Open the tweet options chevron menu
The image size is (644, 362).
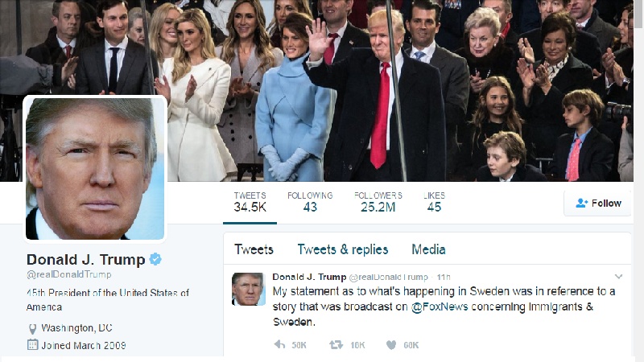(x=618, y=276)
